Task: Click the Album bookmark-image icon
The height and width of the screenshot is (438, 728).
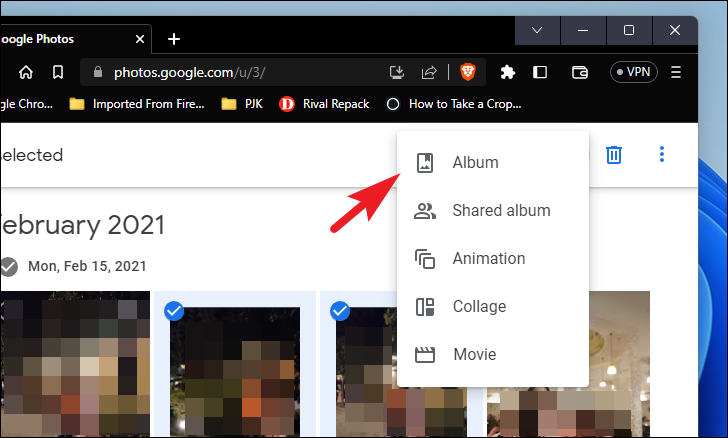Action: point(425,163)
